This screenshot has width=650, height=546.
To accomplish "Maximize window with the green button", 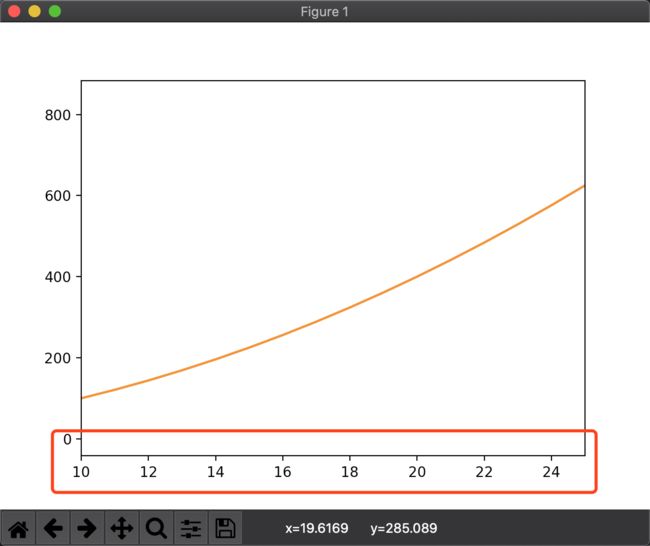I will point(55,11).
